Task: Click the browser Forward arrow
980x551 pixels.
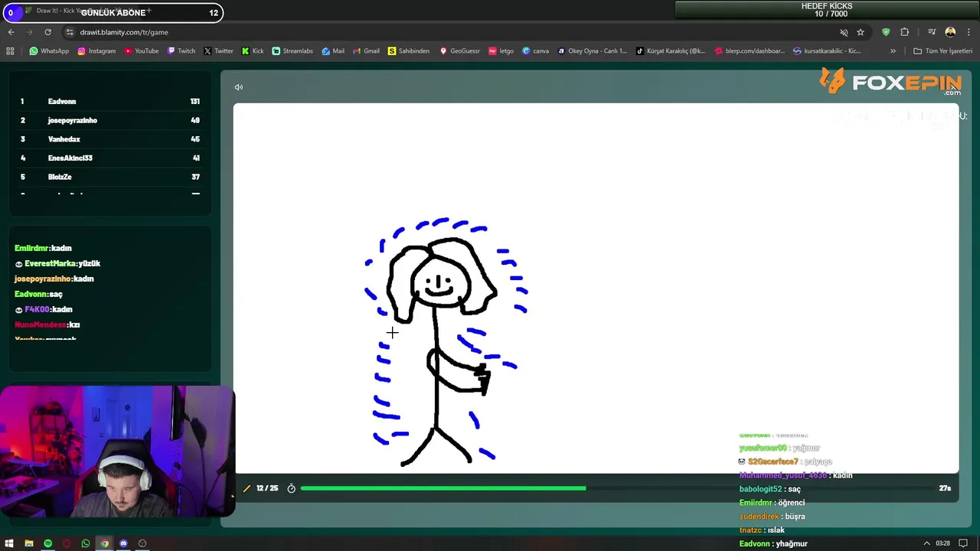Action: (x=29, y=32)
